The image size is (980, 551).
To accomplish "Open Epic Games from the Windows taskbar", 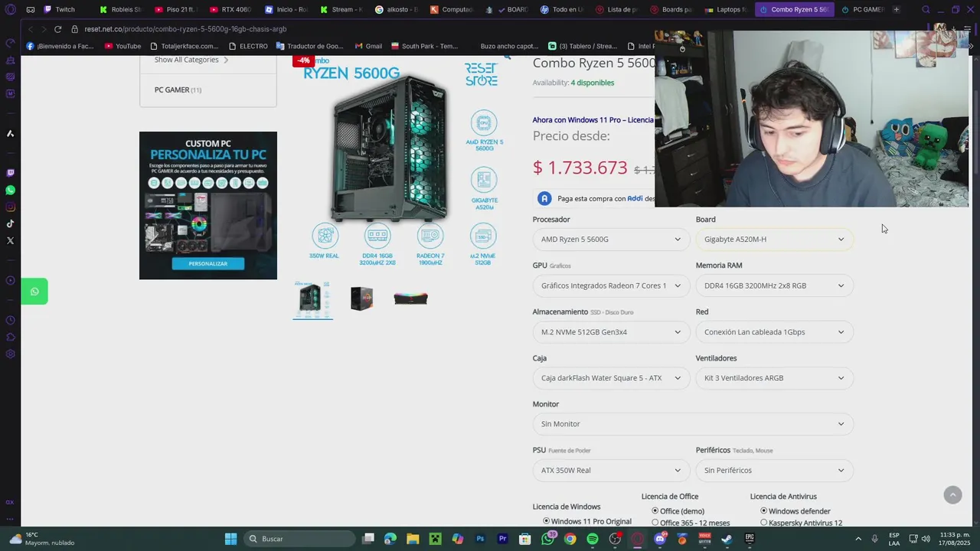I will 750,539.
